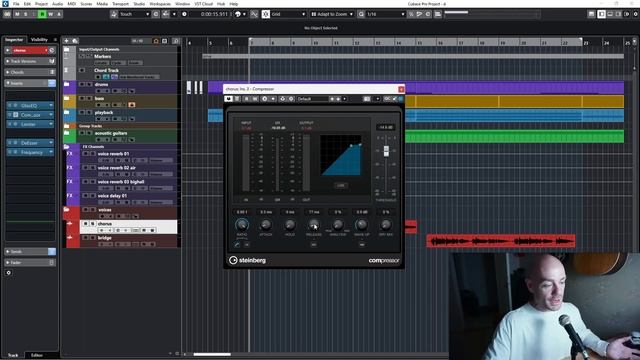Solo the chorus track
Image resolution: width=640 pixels, height=360 pixels.
click(x=93, y=224)
